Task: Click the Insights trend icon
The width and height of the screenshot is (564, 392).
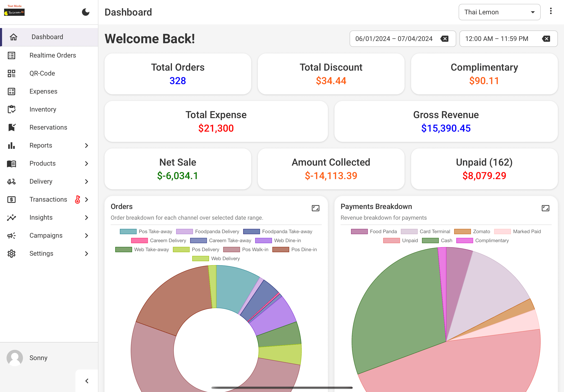Action: point(11,218)
